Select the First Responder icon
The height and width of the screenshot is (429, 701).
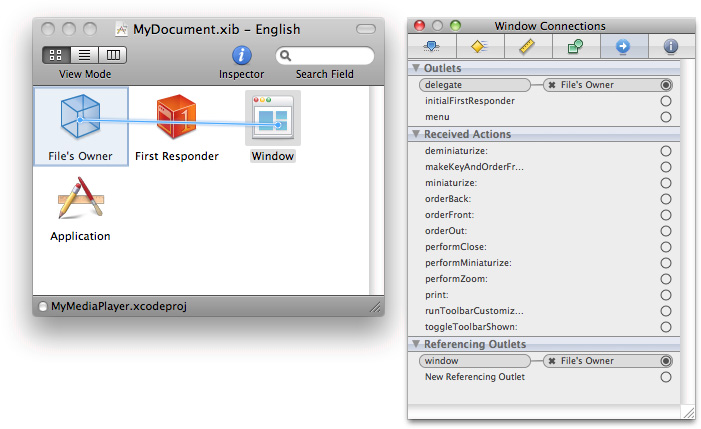tap(176, 118)
